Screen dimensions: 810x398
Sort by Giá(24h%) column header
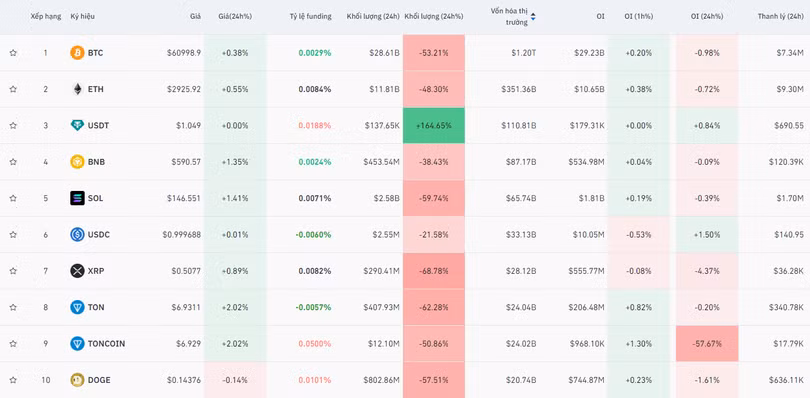point(235,17)
